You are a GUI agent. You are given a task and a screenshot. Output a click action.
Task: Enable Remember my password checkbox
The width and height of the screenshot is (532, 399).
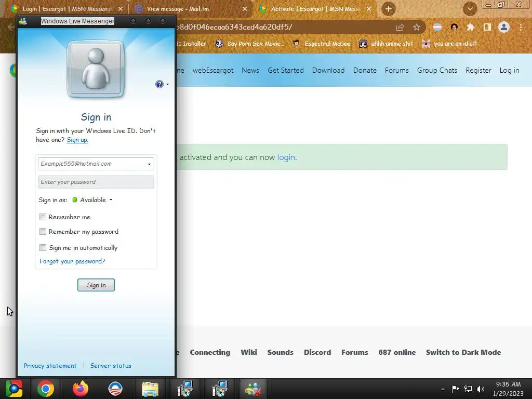43,232
